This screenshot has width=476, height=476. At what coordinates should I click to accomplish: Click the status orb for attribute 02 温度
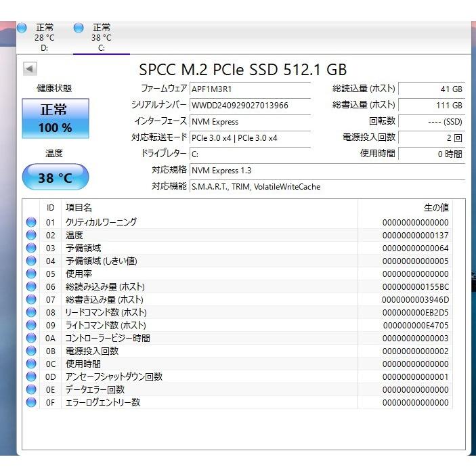pos(31,235)
